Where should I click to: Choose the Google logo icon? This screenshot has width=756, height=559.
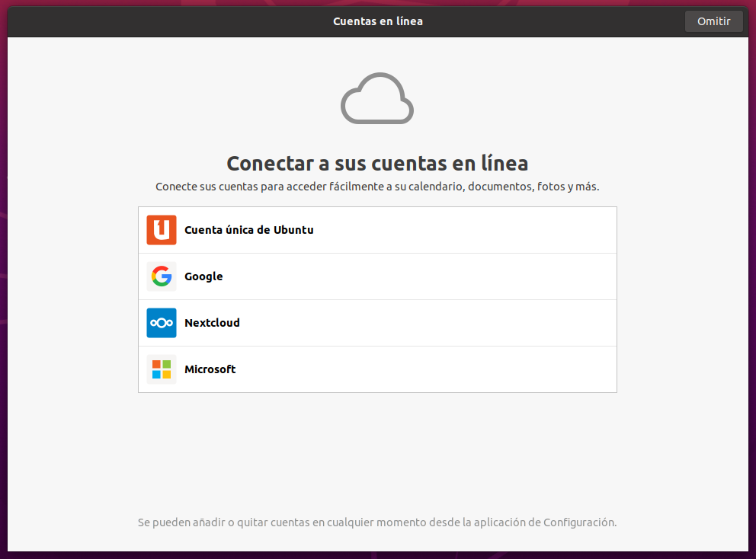pyautogui.click(x=162, y=276)
